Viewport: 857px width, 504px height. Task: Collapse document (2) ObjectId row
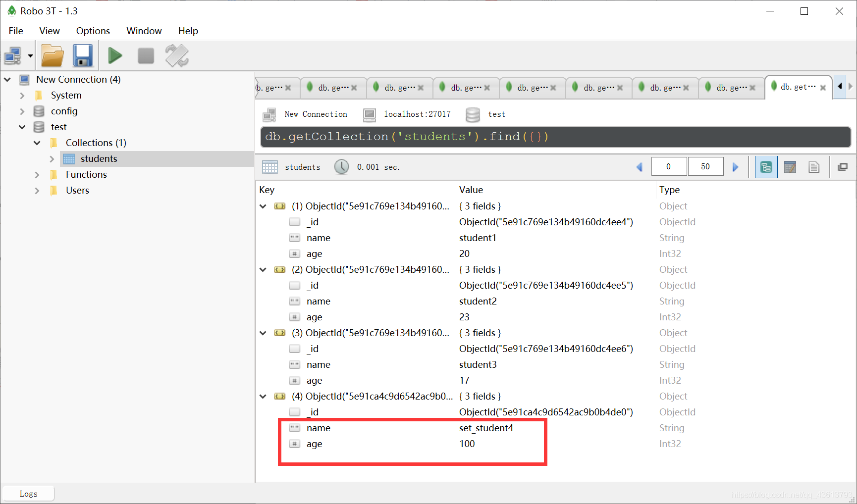click(x=263, y=269)
